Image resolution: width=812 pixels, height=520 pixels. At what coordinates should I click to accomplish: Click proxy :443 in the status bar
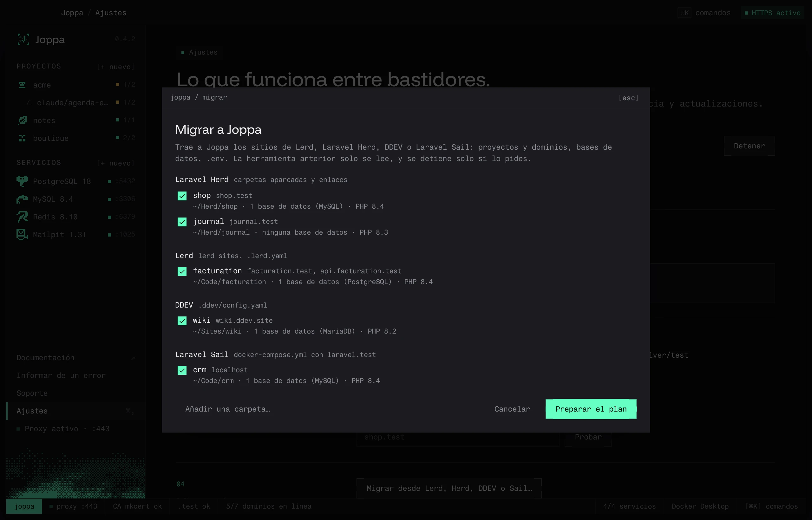pos(73,506)
